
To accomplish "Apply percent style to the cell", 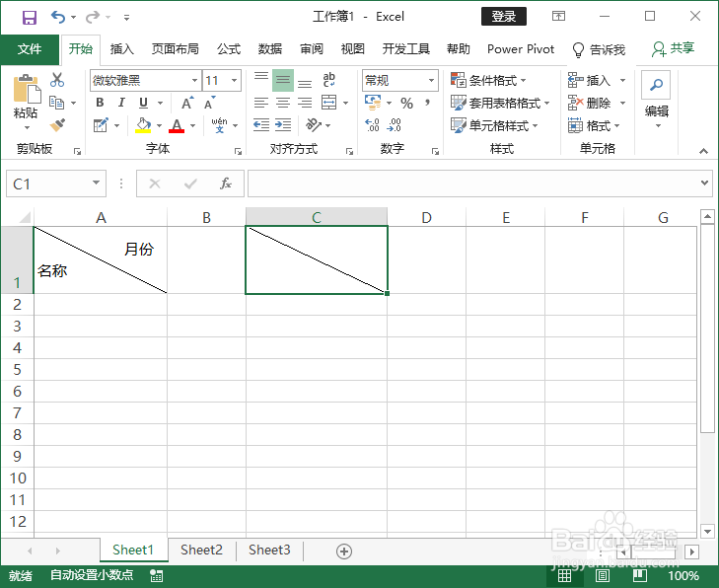I will click(406, 103).
